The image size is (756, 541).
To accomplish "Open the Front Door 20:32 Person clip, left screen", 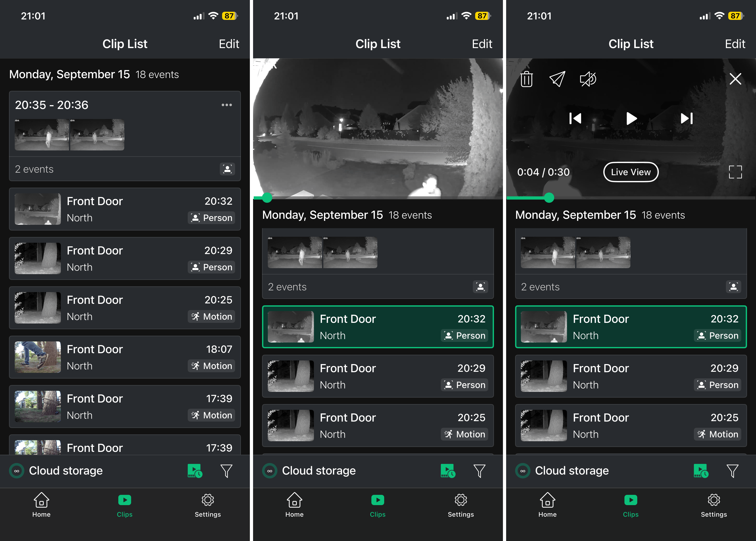I will [x=125, y=209].
